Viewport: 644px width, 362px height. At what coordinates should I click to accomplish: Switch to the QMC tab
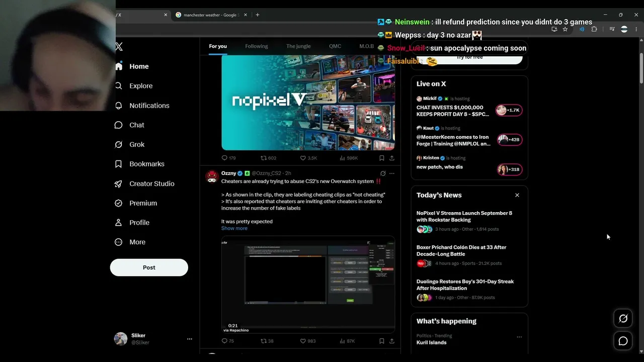(335, 46)
